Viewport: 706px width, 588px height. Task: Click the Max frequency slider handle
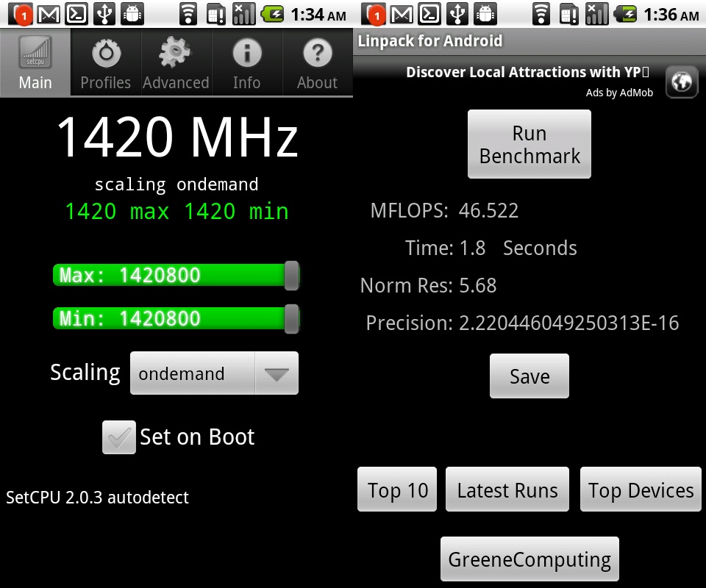tap(292, 276)
